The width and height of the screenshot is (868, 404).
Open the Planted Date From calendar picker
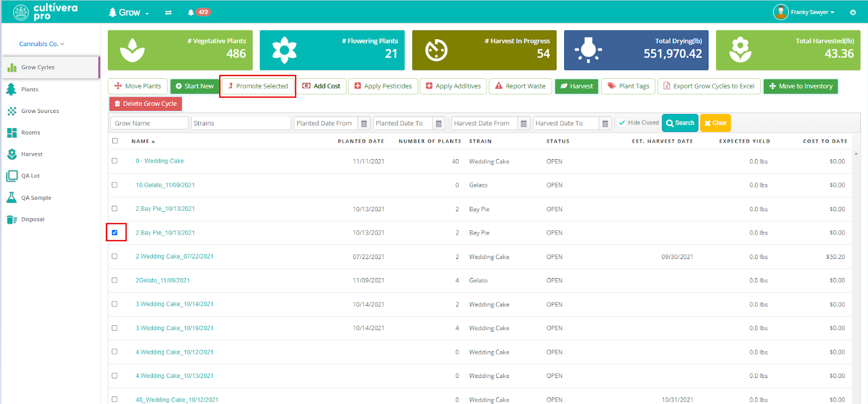click(365, 123)
